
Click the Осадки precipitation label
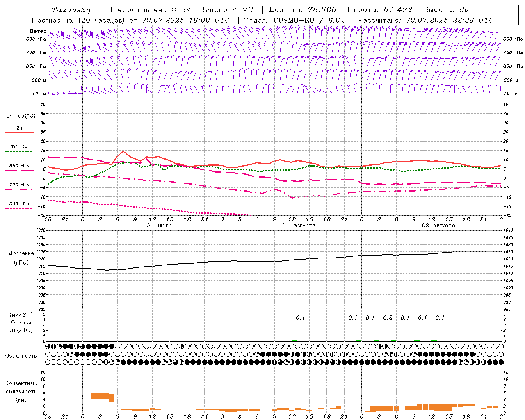pos(21,322)
